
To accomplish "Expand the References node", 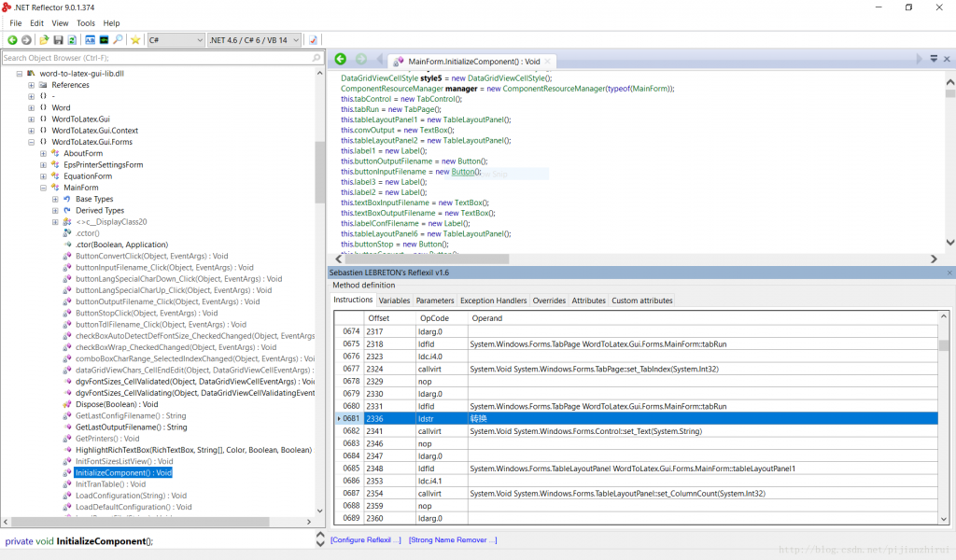I will [x=31, y=85].
